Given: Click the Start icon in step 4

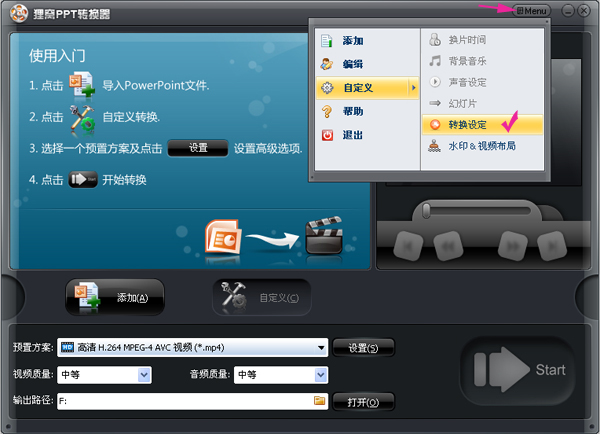Looking at the screenshot, I should point(83,179).
